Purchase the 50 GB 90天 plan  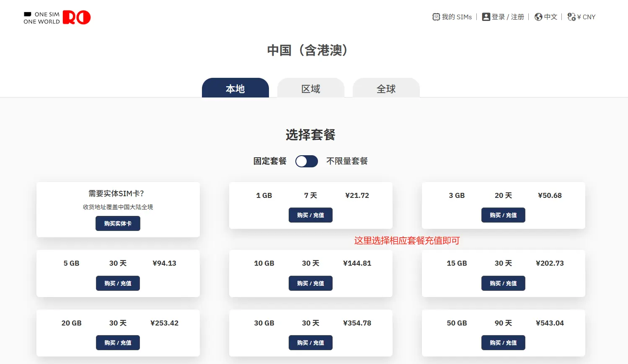coord(503,343)
